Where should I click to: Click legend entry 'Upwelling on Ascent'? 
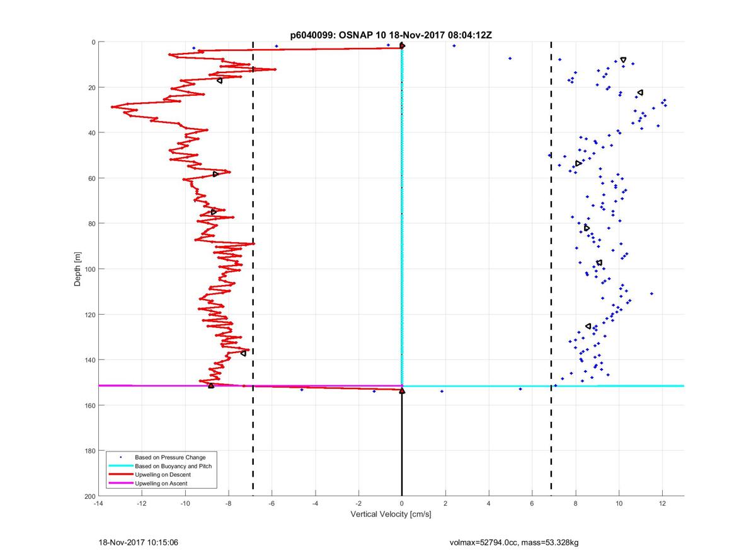click(161, 484)
